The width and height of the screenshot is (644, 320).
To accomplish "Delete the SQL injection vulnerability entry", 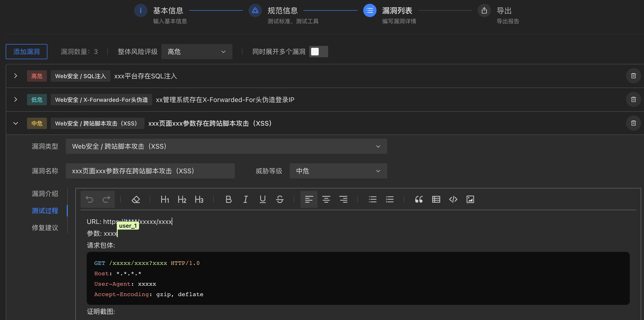I will (633, 76).
